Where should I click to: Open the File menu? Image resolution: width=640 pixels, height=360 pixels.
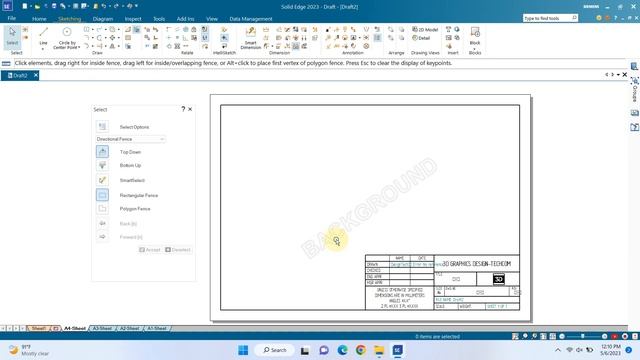tap(11, 18)
